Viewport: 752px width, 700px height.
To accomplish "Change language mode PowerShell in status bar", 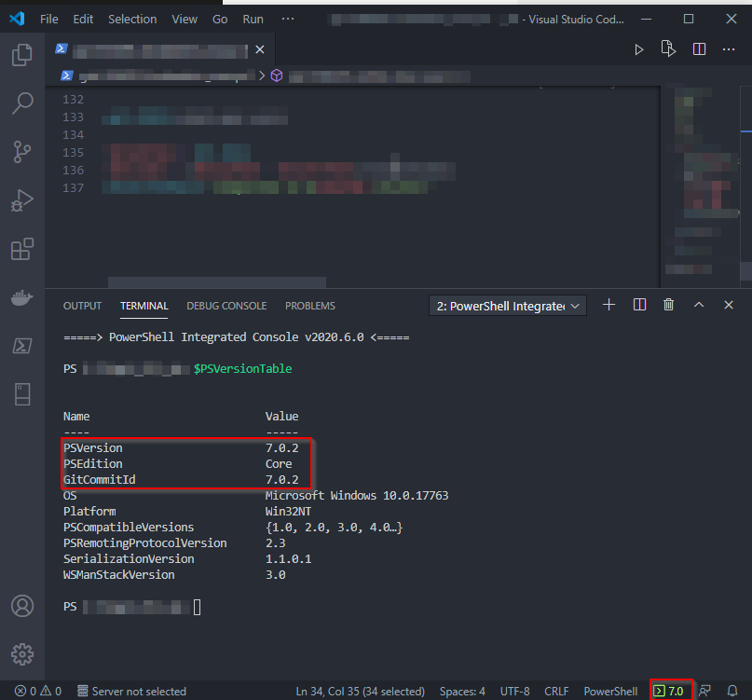I will (610, 691).
